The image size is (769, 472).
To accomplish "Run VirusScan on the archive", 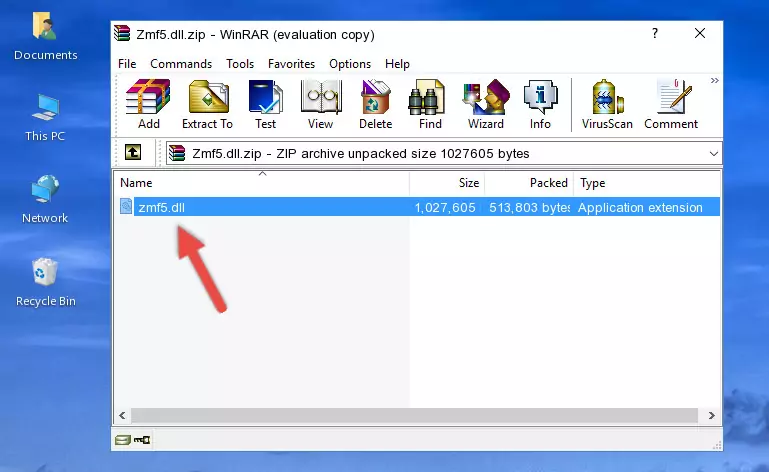I will tap(607, 104).
